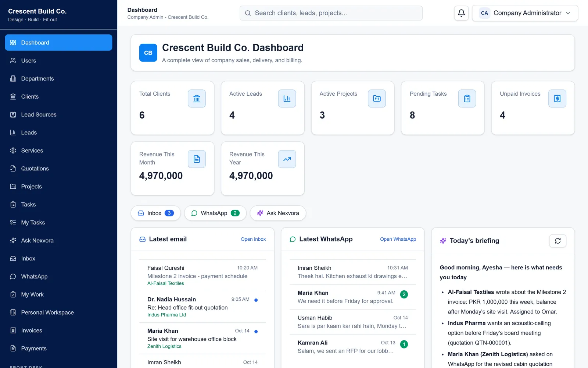Follow the Open WhatsApp link
This screenshot has width=588, height=368.
[x=398, y=239]
